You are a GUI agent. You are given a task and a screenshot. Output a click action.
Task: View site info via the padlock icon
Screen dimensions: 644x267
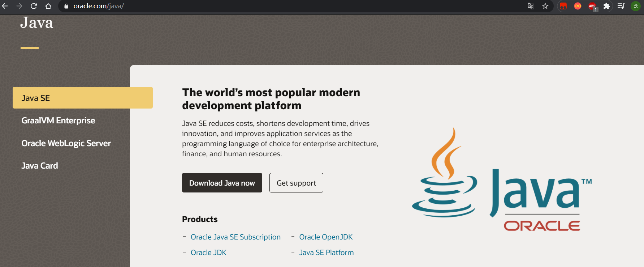click(66, 6)
